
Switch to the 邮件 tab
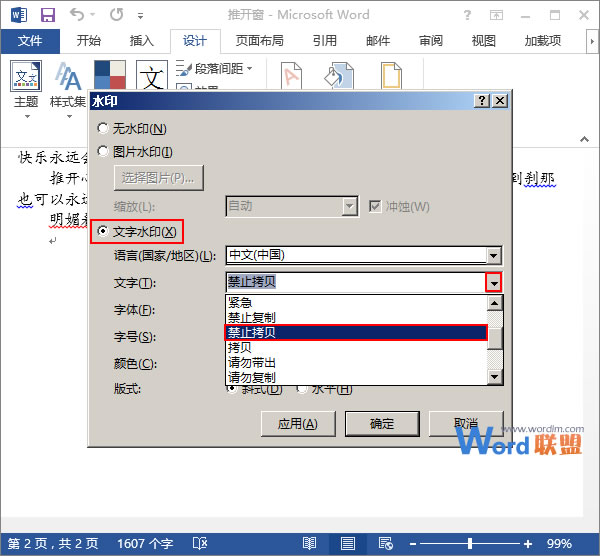click(378, 41)
